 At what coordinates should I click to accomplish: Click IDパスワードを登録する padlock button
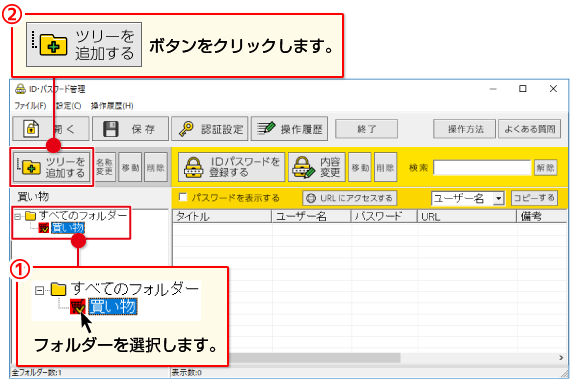coord(231,167)
